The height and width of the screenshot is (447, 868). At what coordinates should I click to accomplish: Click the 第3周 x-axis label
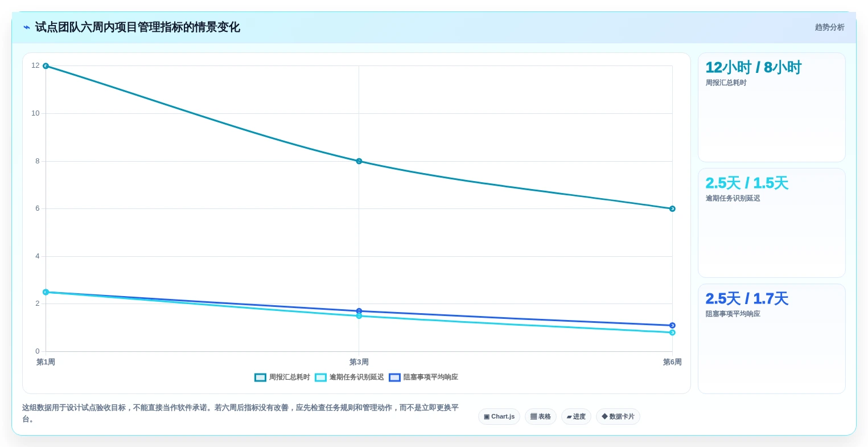(359, 362)
